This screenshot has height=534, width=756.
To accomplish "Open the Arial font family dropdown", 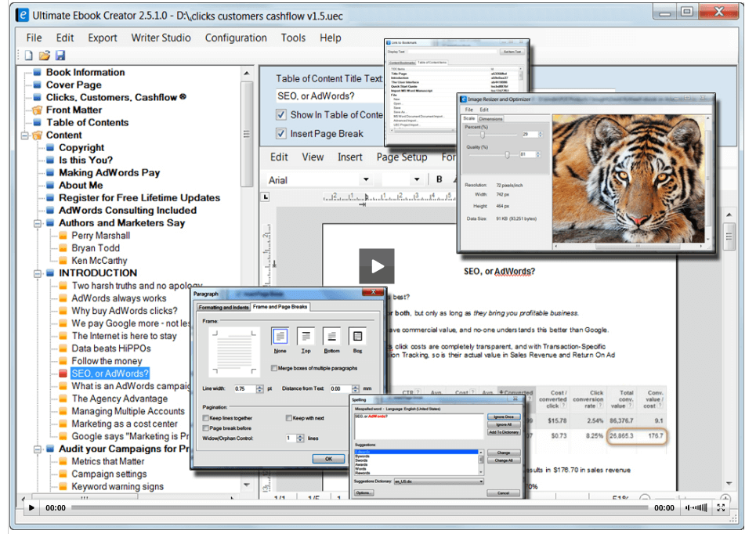I will click(x=365, y=180).
